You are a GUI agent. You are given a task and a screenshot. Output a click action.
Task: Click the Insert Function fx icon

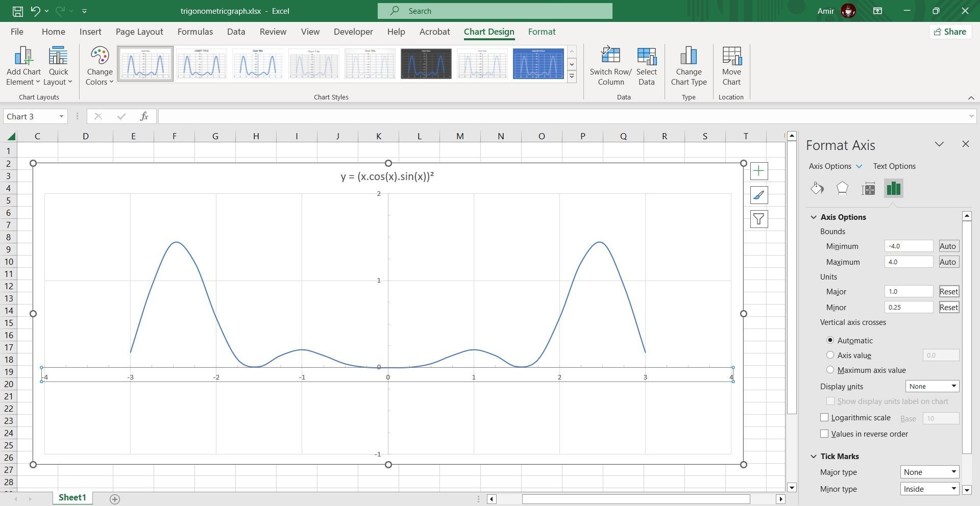(144, 116)
